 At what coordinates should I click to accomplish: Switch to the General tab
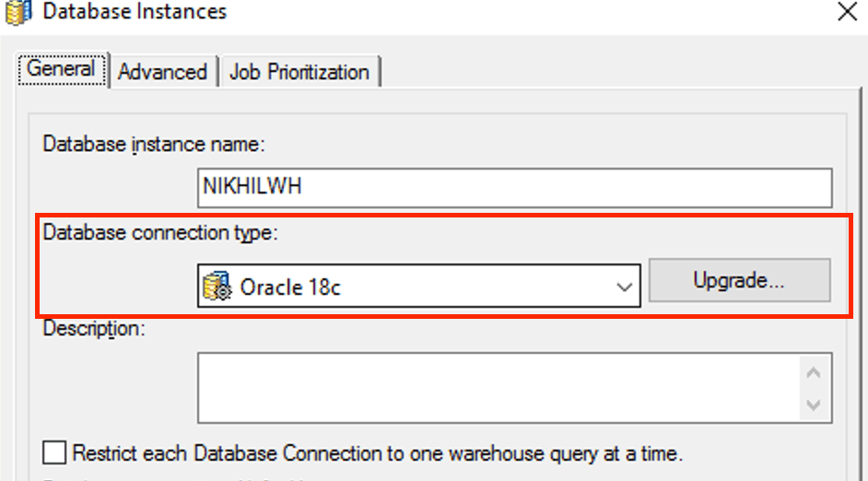pyautogui.click(x=61, y=70)
